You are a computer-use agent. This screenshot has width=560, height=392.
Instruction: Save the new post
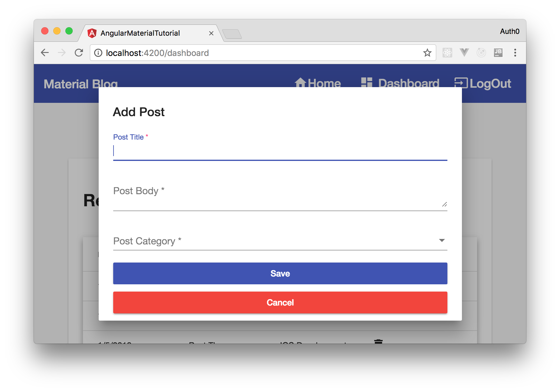coord(280,273)
